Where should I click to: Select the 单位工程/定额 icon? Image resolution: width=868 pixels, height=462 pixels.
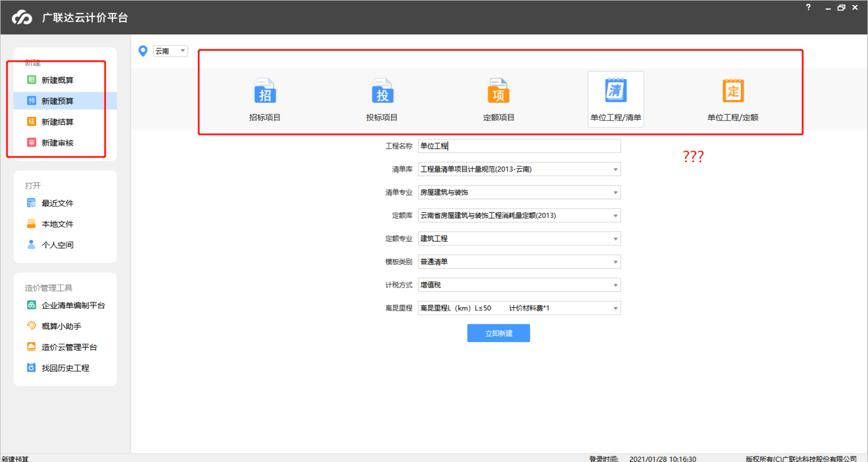coord(733,90)
